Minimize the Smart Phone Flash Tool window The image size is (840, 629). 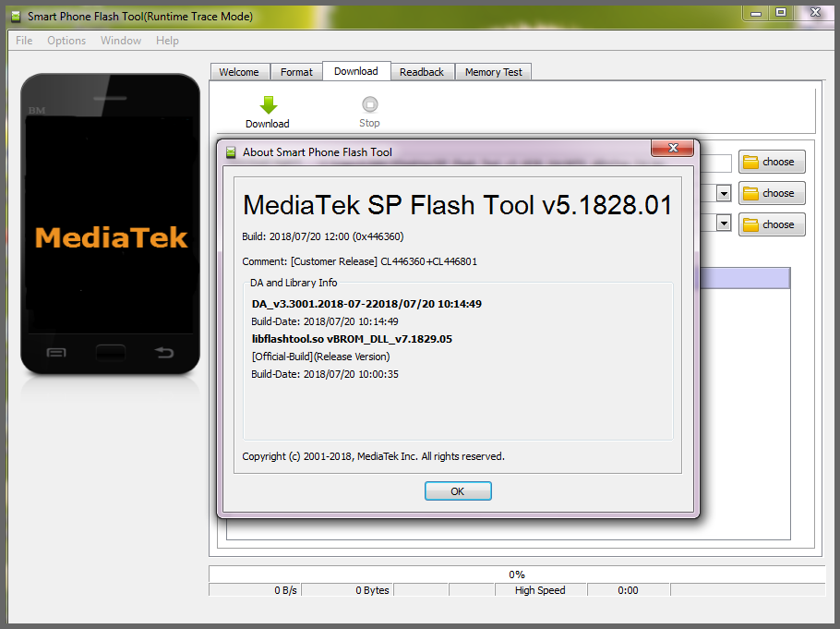coord(756,13)
